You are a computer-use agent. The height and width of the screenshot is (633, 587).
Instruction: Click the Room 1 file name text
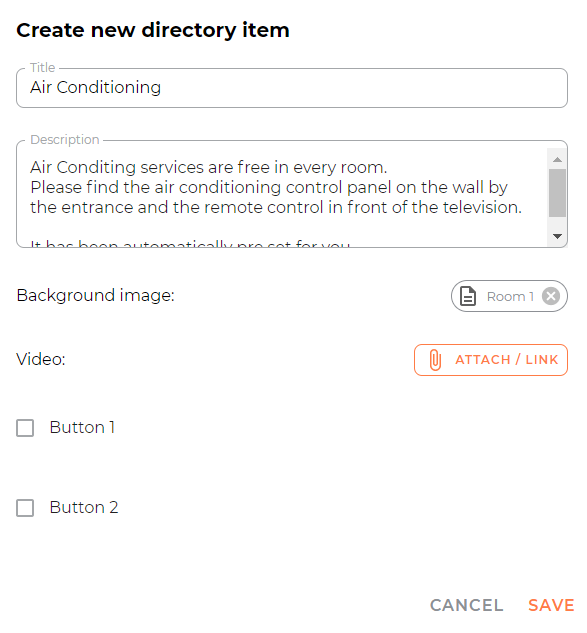click(x=510, y=297)
